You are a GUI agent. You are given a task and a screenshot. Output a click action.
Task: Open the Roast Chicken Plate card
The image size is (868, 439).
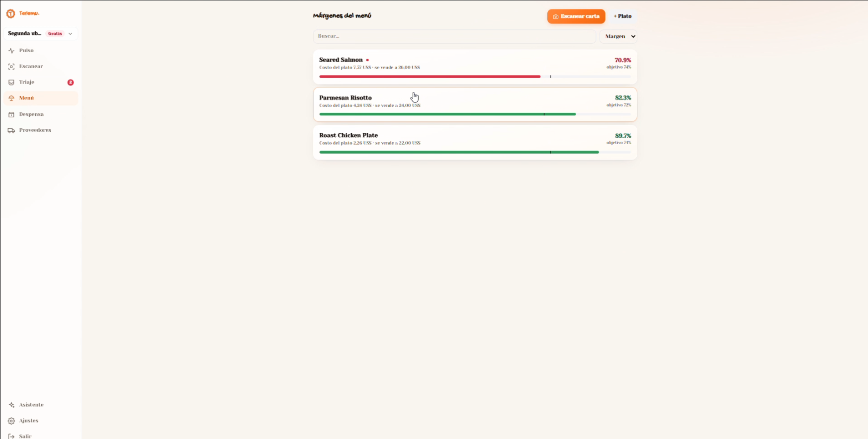pyautogui.click(x=475, y=142)
